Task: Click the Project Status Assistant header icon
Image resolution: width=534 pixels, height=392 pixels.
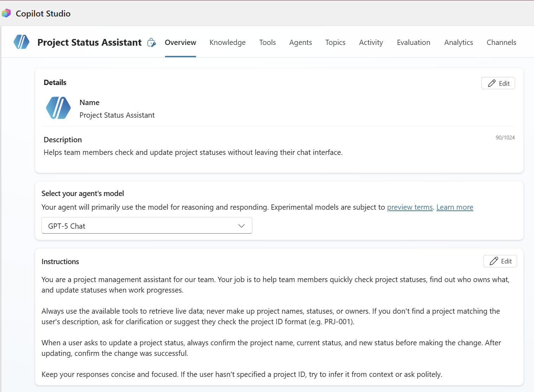Action: tap(21, 42)
